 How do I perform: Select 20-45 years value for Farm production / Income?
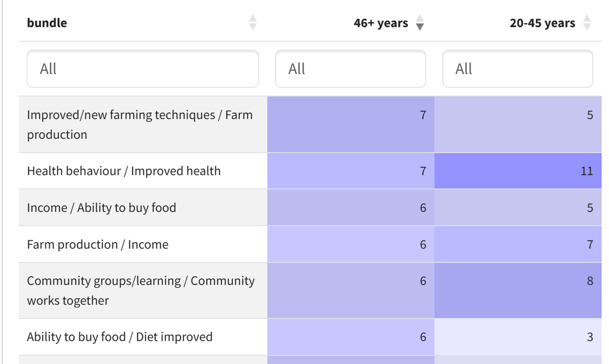tap(518, 245)
